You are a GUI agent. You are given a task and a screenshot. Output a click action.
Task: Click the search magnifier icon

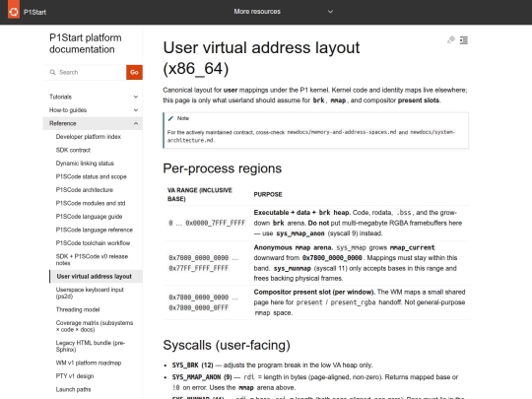[52, 72]
